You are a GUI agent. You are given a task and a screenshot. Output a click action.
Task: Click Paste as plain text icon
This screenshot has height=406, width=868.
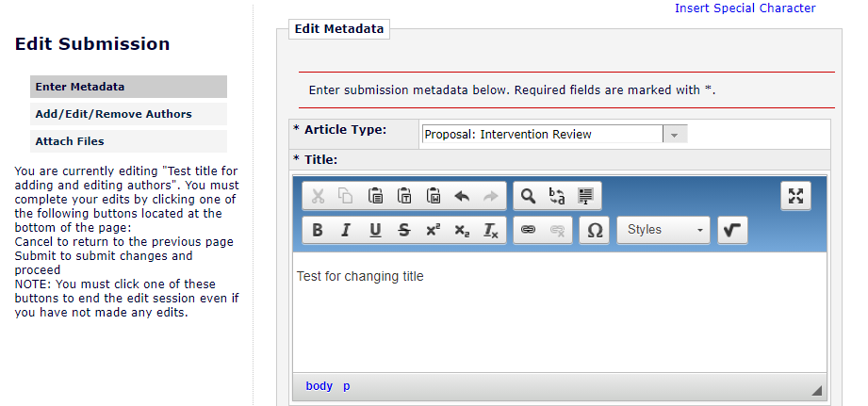tap(403, 196)
